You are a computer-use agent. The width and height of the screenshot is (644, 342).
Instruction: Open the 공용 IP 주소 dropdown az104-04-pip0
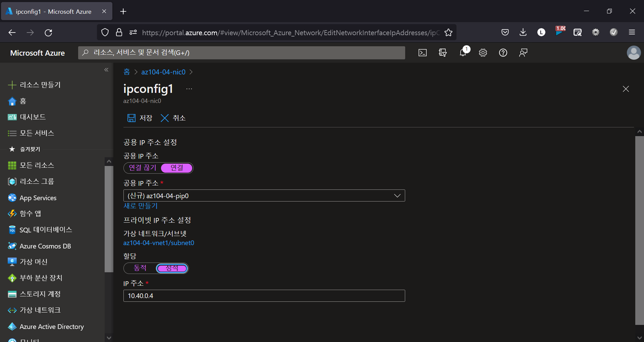pos(264,196)
